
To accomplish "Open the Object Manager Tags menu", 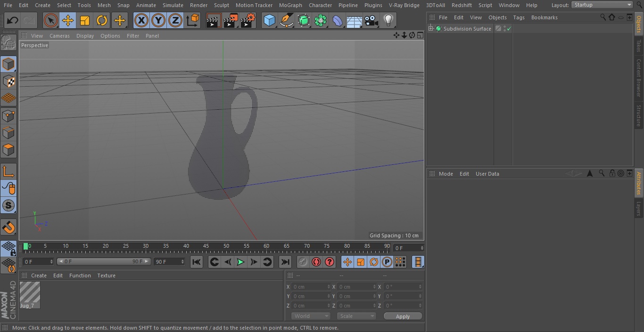I will click(x=519, y=17).
